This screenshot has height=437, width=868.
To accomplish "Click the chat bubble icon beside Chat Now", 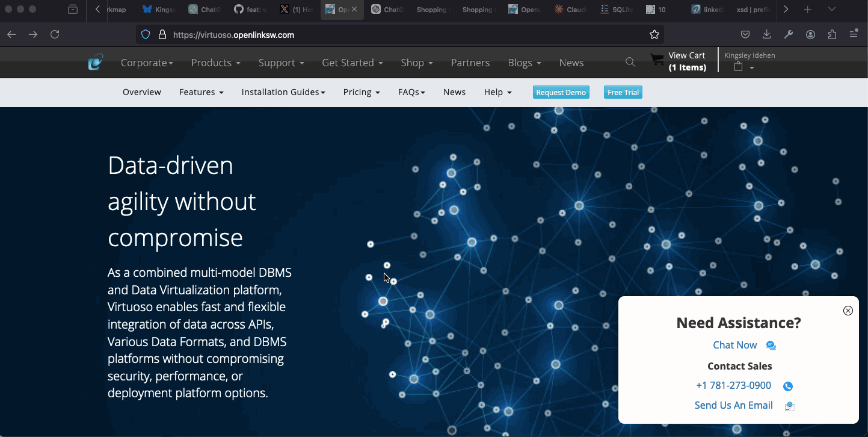I will (771, 346).
